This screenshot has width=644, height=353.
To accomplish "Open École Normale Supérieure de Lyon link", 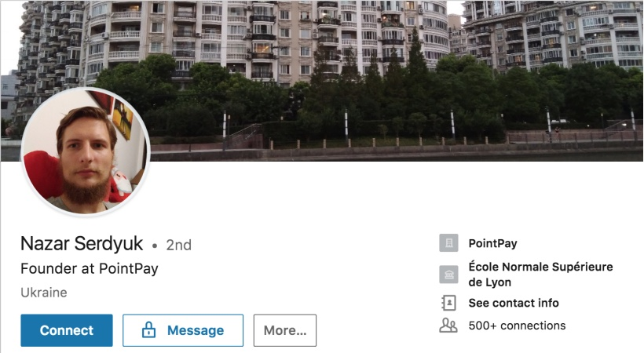I will click(540, 275).
